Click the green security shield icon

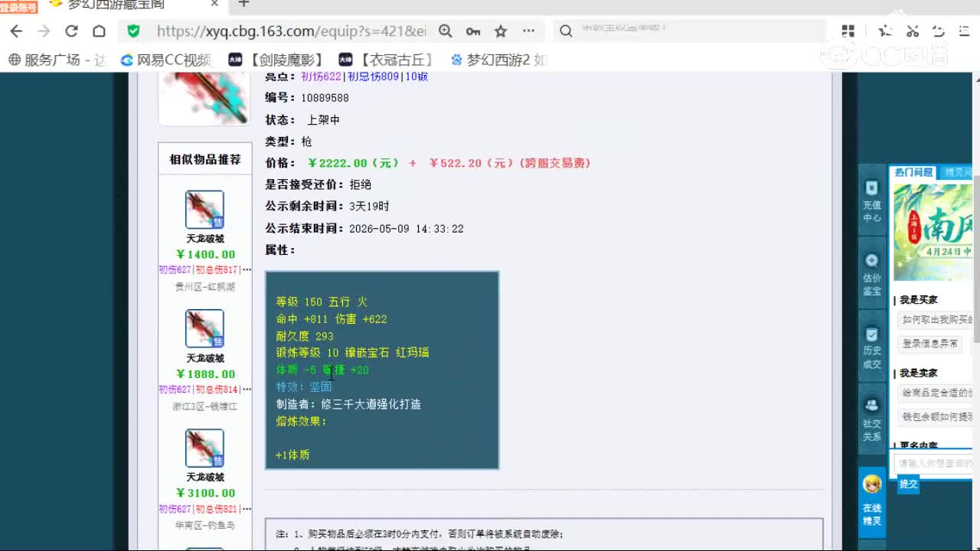(134, 31)
